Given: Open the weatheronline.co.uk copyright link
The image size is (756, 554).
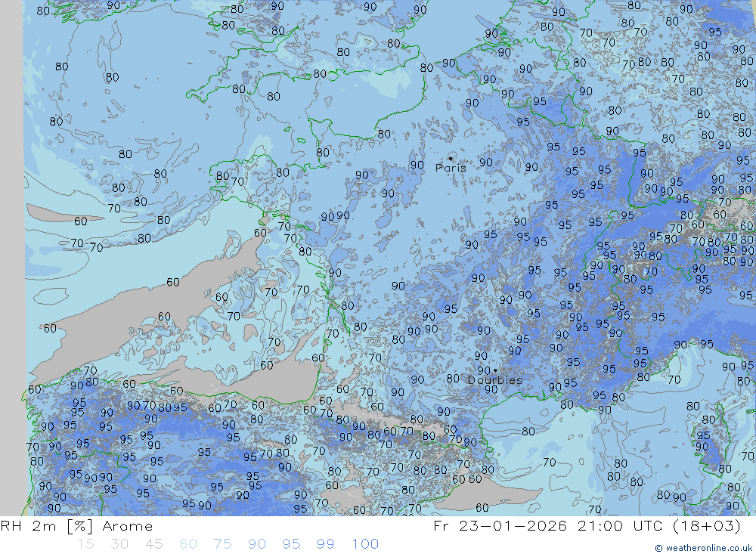Looking at the screenshot, I should coord(703,548).
